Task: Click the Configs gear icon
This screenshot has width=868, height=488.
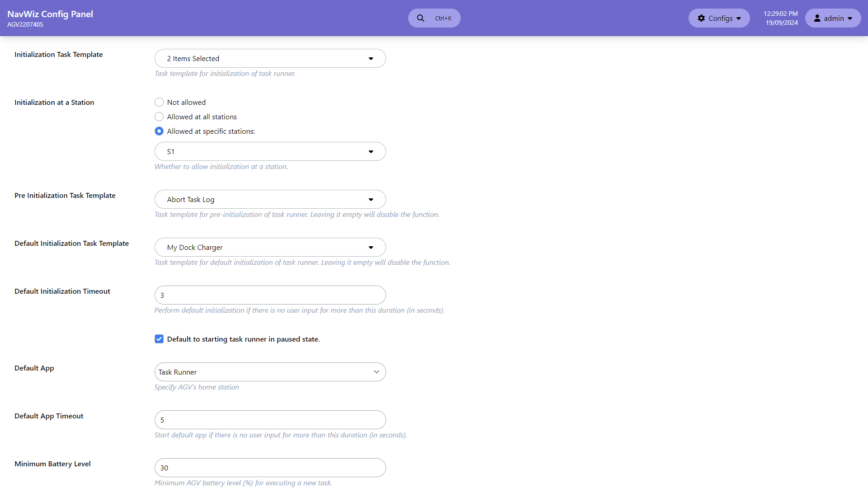Action: point(701,18)
